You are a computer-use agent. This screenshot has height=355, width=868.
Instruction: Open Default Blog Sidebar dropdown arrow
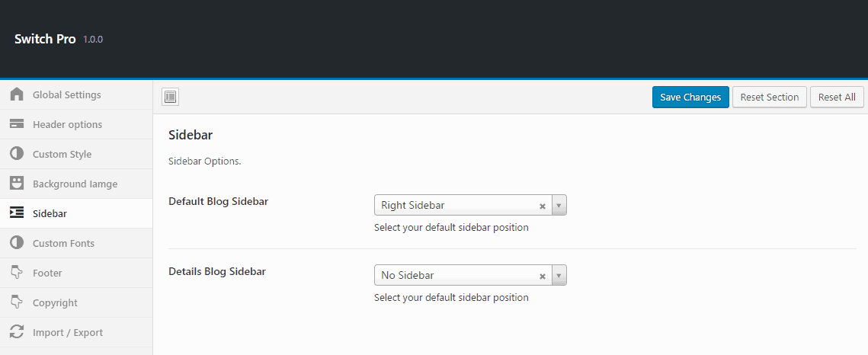(559, 206)
